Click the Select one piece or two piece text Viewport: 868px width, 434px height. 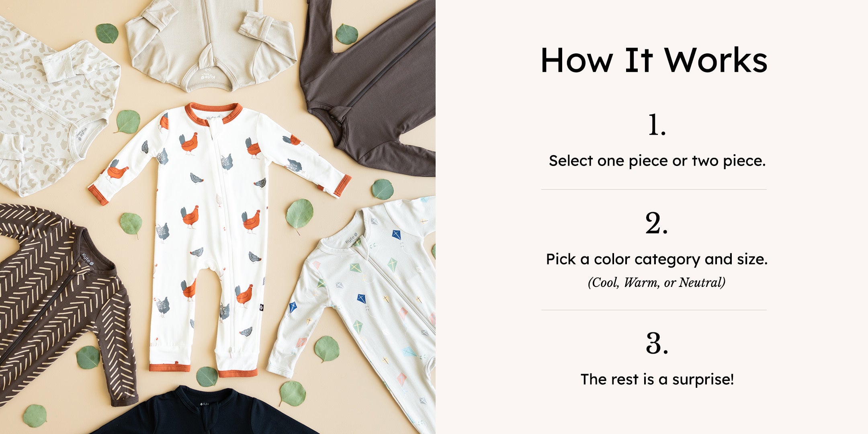pos(657,161)
